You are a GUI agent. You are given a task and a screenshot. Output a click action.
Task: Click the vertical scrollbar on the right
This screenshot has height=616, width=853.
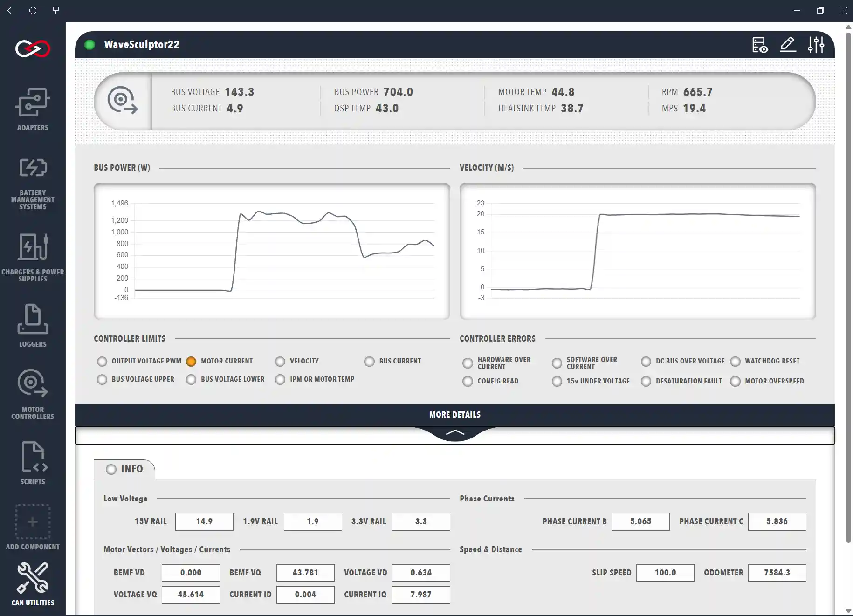click(848, 280)
